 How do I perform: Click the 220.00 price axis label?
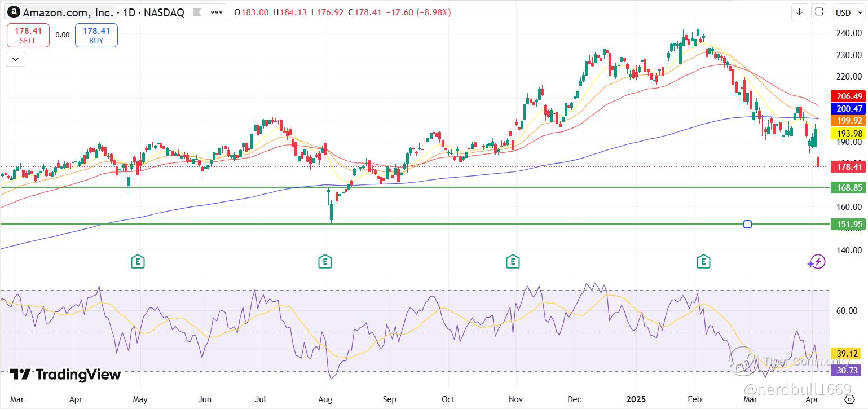(x=849, y=77)
